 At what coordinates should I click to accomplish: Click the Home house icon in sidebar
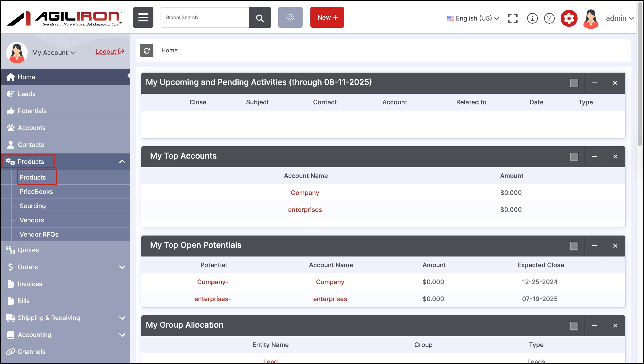10,77
